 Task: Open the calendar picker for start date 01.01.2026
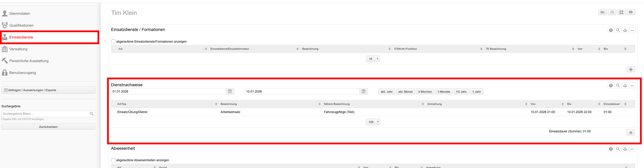click(230, 91)
